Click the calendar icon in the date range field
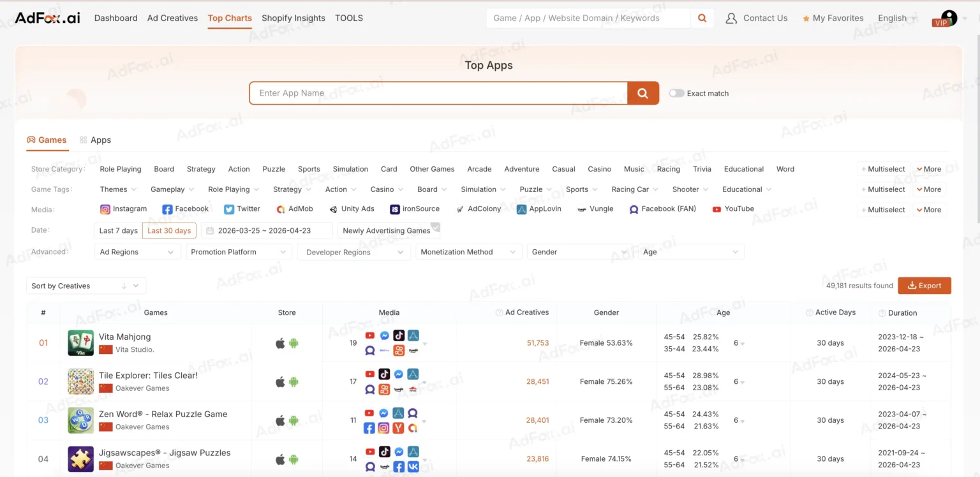980x477 pixels. (209, 231)
